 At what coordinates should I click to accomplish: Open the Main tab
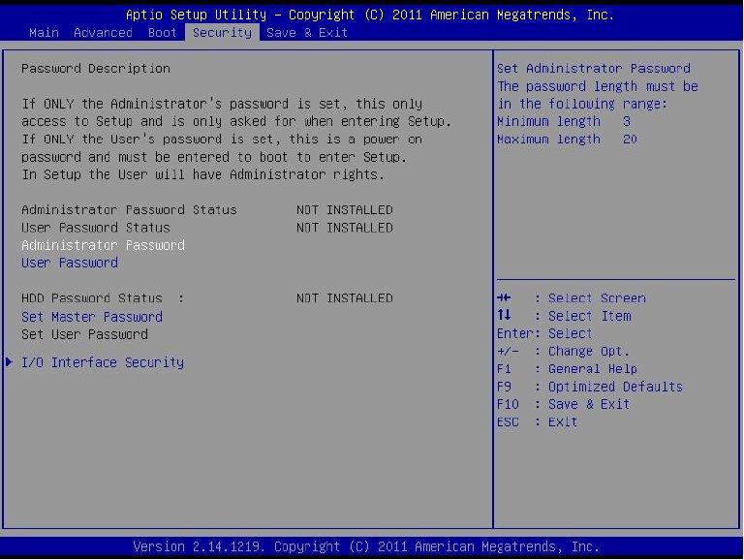[x=44, y=33]
